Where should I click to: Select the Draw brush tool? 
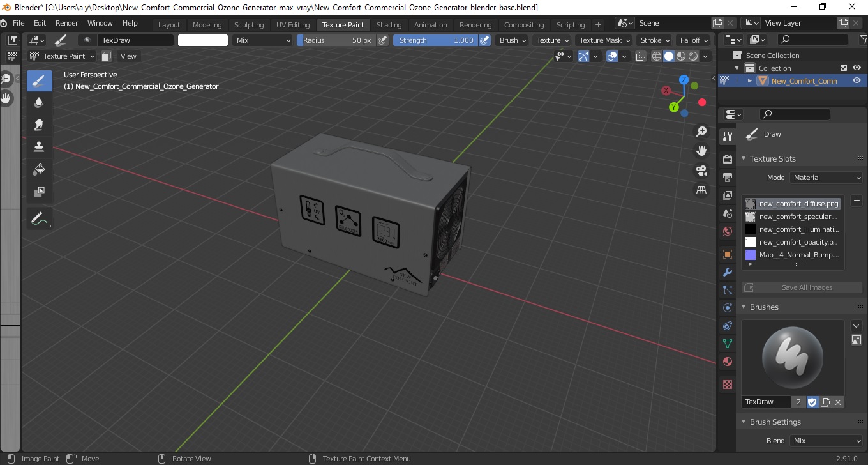[39, 80]
